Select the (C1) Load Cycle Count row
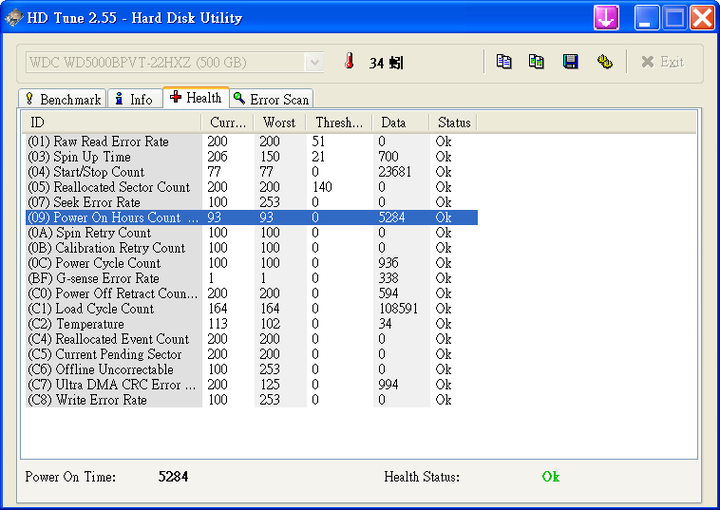The image size is (720, 510). (x=252, y=308)
